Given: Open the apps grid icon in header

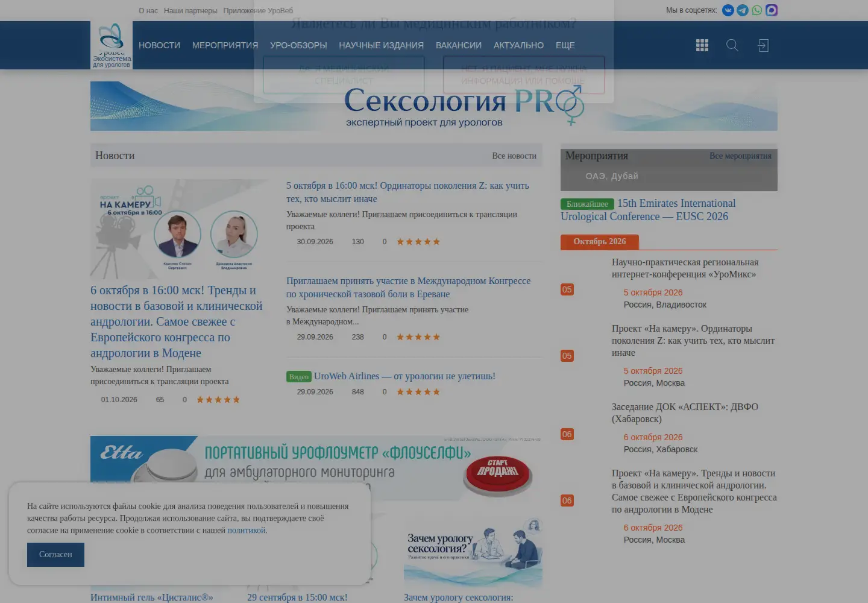Looking at the screenshot, I should point(702,45).
